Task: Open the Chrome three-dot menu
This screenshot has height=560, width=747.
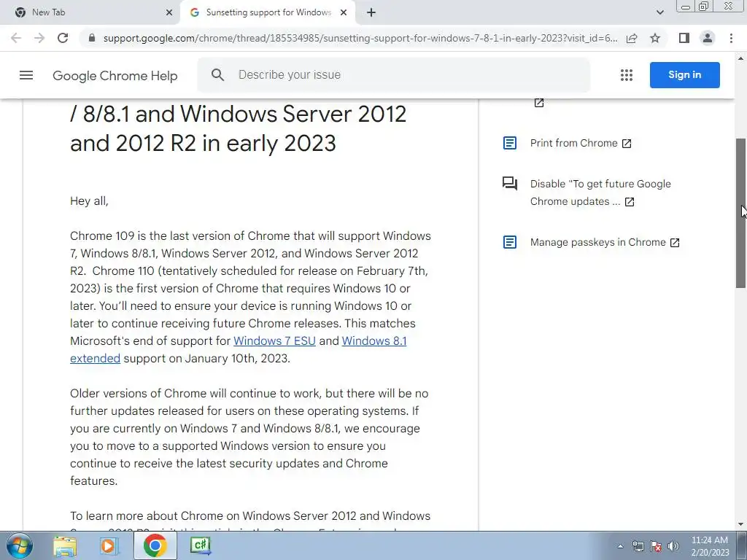Action: click(x=731, y=38)
